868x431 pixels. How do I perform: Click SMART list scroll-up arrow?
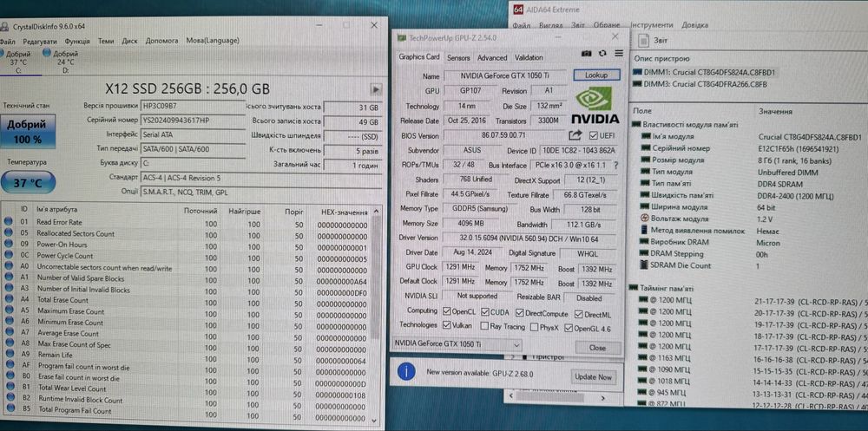(377, 212)
